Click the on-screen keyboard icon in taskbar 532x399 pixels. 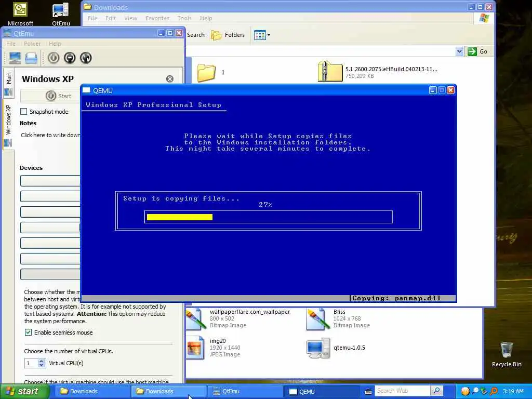(x=368, y=392)
